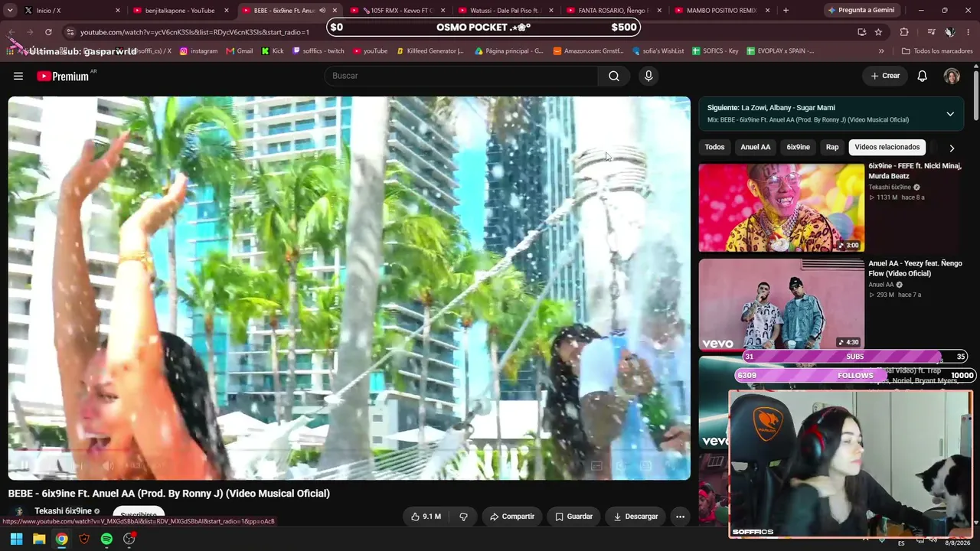Image resolution: width=980 pixels, height=551 pixels.
Task: Open YouTube notifications bell
Action: pyautogui.click(x=923, y=76)
